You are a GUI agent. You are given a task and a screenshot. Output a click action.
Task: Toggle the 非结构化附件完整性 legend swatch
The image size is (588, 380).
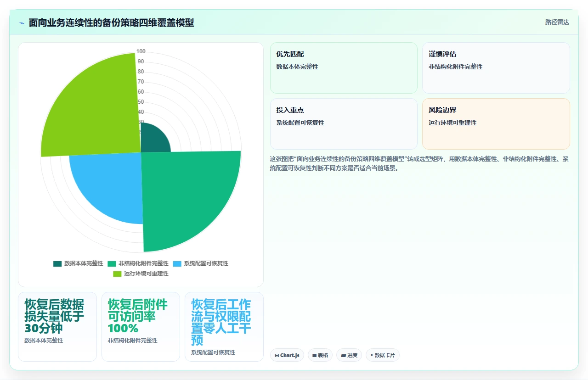(x=112, y=264)
